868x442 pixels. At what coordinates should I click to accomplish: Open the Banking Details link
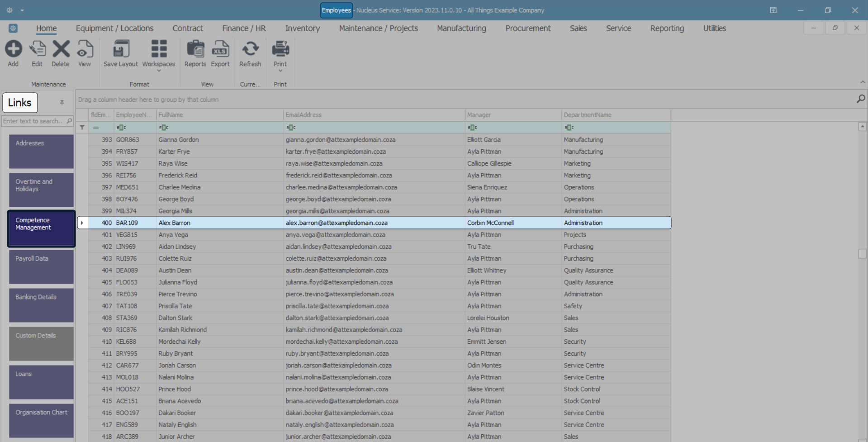pos(41,305)
